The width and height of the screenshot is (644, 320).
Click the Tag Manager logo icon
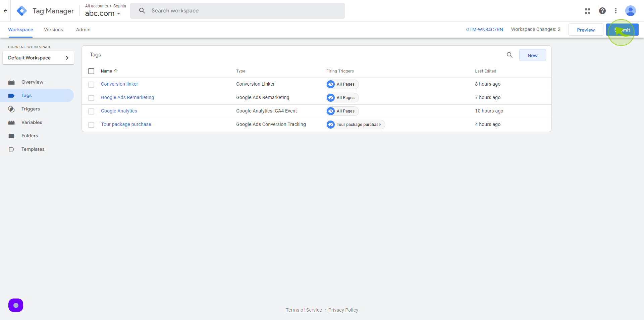(x=22, y=11)
